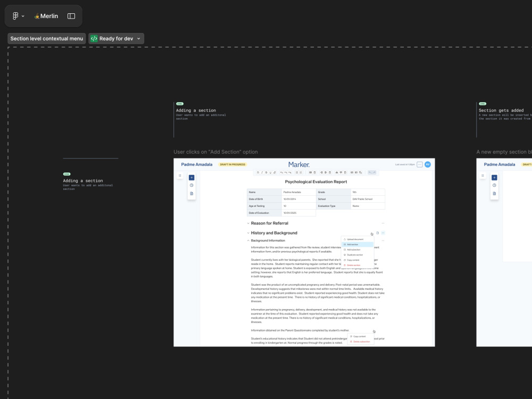Click clock icon in second mockup frame
This screenshot has height=399, width=532.
(494, 185)
